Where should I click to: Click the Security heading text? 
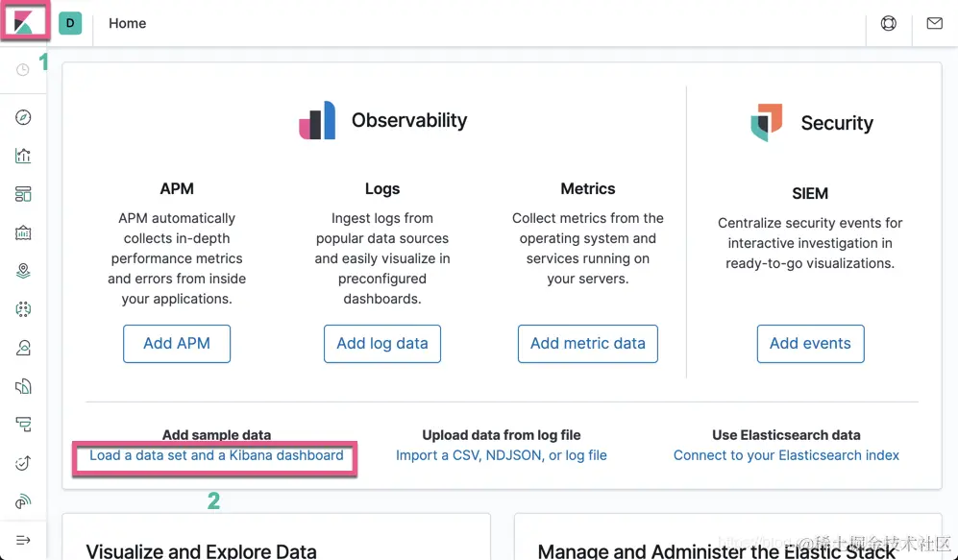click(x=837, y=123)
